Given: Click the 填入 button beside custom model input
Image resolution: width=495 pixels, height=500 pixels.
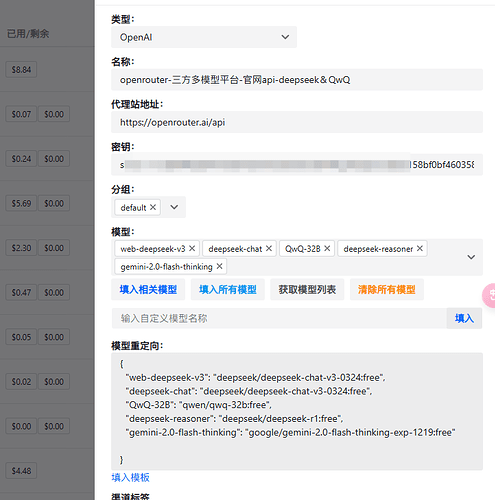Looking at the screenshot, I should pos(464,318).
